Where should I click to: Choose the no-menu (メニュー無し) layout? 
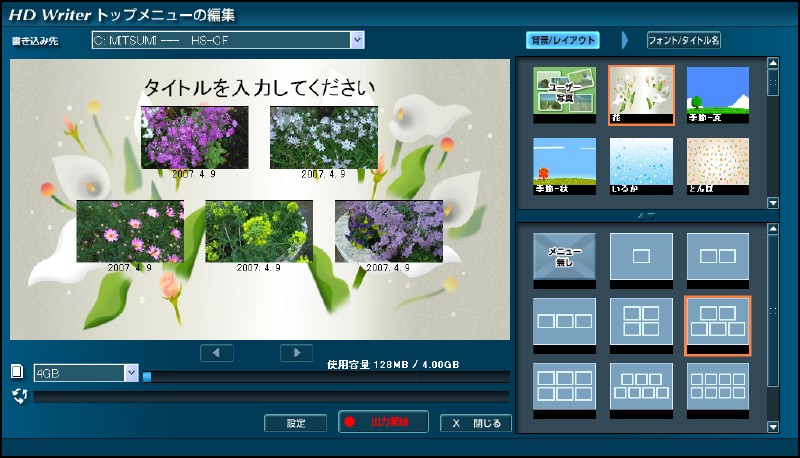[564, 256]
